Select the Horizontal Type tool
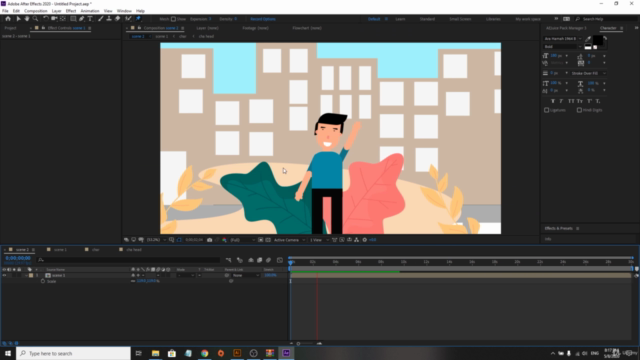Viewport: 640px width, 360px height. tap(90, 19)
